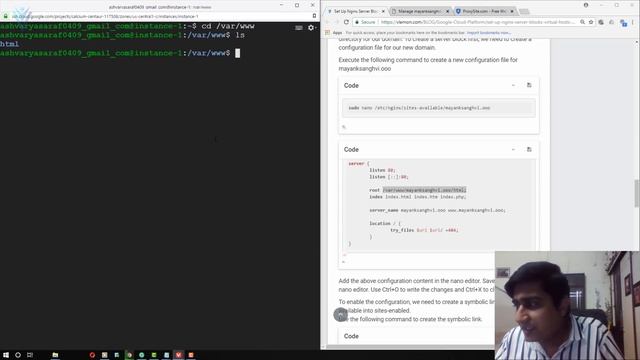Screen dimensions: 640x360
Task: Click the 'sudo nano /etc/nginx/sites-available' command text
Action: pos(419,108)
